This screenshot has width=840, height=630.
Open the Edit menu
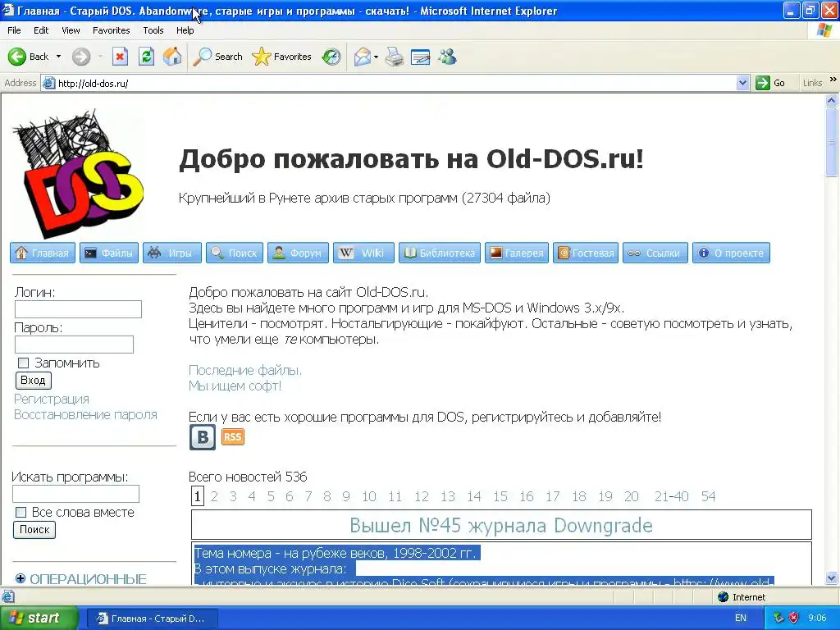pyautogui.click(x=41, y=30)
